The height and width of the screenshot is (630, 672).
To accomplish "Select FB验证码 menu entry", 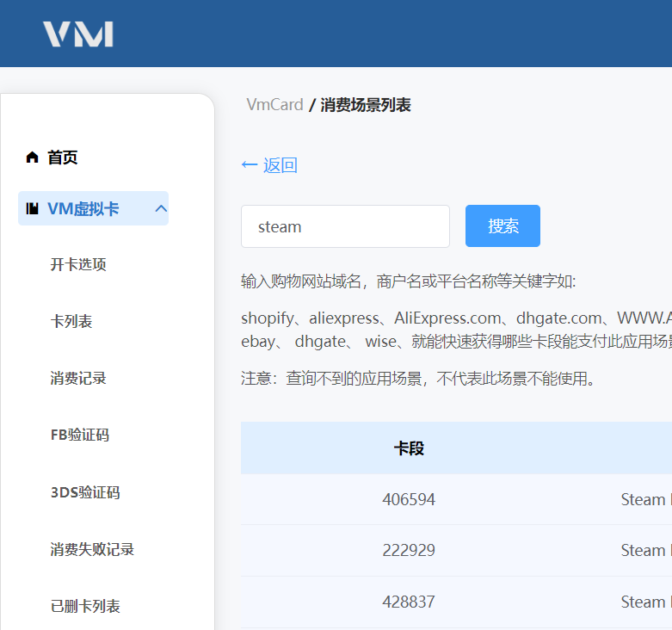I will (x=80, y=435).
